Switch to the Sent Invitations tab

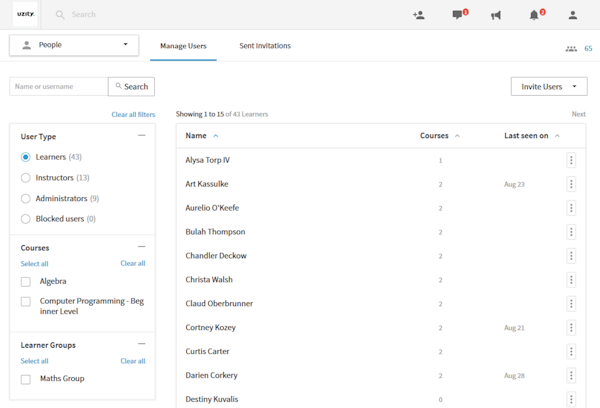point(265,46)
